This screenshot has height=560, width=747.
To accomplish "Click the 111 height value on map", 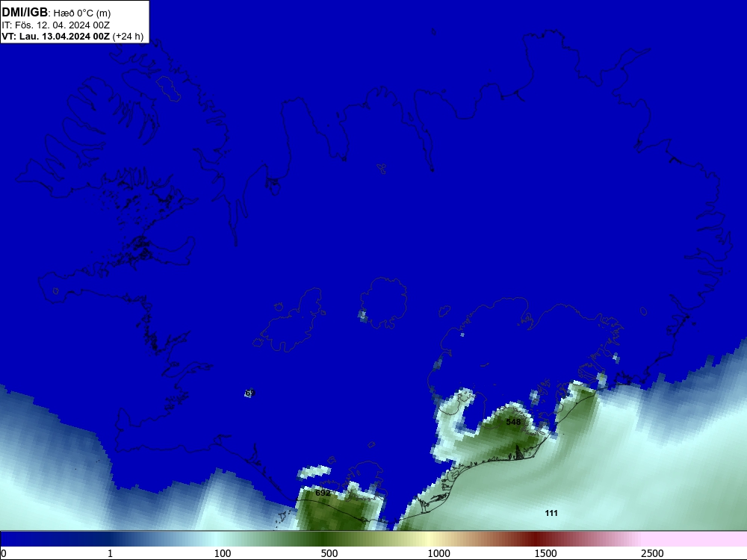I will [x=551, y=513].
